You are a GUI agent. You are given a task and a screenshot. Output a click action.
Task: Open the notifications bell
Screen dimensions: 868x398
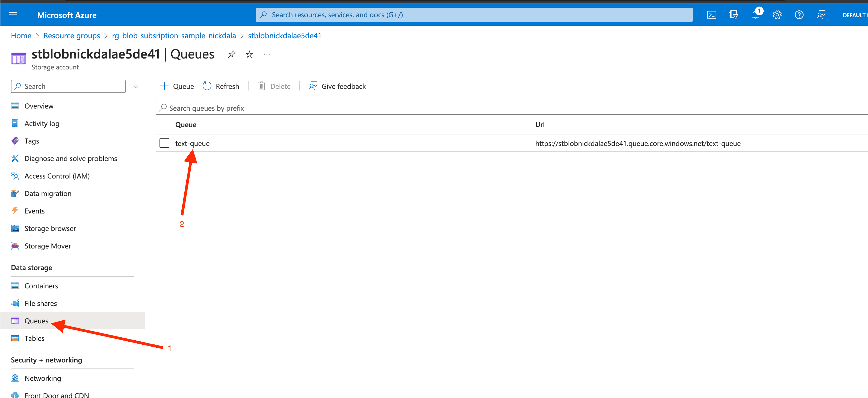point(755,15)
